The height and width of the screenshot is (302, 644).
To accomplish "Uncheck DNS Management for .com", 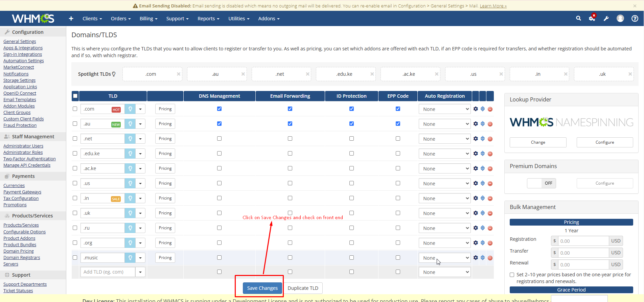I will [219, 109].
